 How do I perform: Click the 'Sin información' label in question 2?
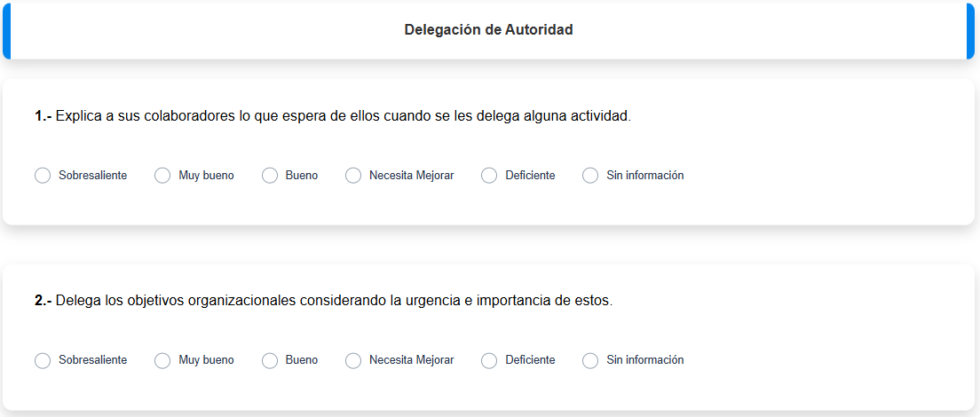[x=645, y=360]
